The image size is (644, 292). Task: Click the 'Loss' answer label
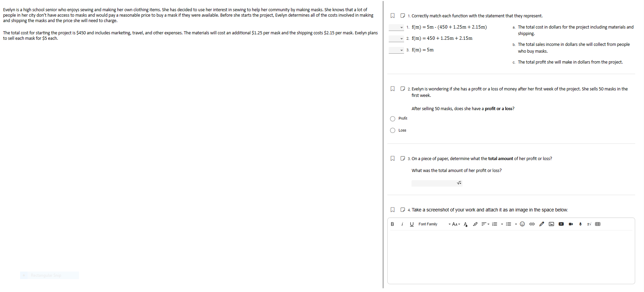coord(402,131)
